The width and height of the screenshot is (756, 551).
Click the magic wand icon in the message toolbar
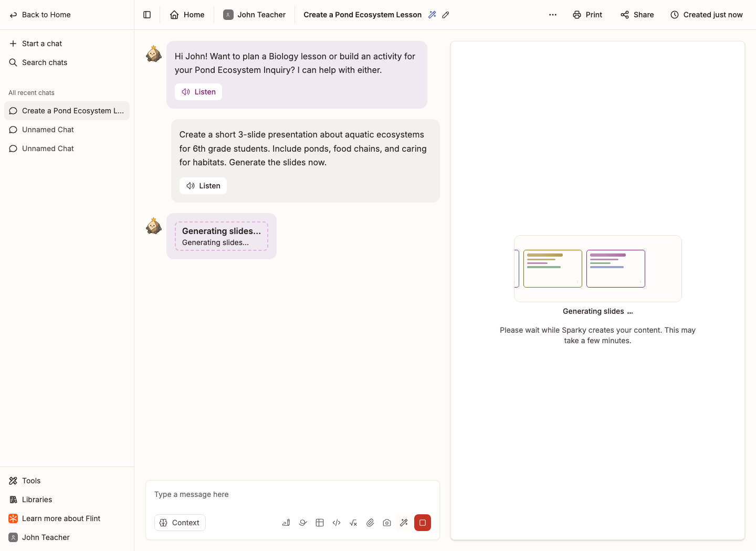coord(404,523)
